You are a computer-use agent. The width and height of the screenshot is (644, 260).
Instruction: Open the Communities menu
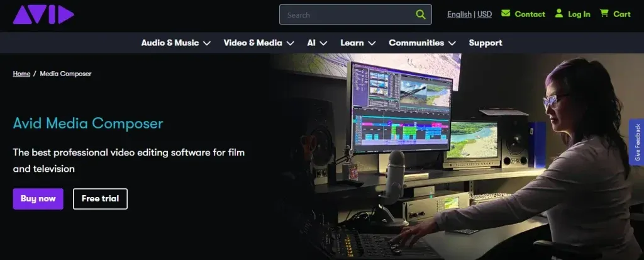416,43
